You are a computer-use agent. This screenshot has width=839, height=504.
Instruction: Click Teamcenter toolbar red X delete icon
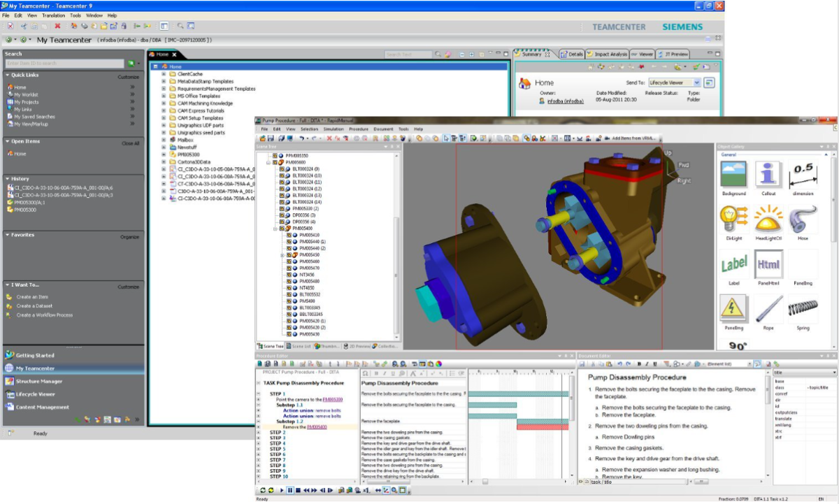pos(57,26)
